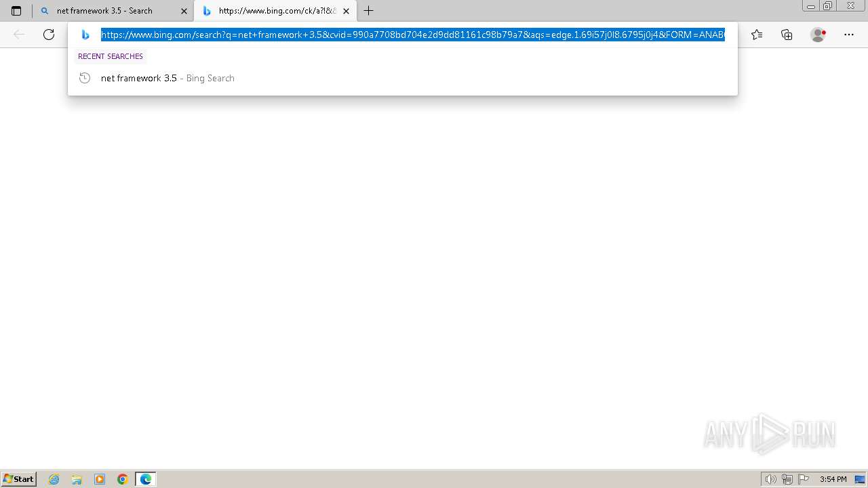This screenshot has height=488, width=868.
Task: Restore down the Edge window
Action: pos(828,6)
